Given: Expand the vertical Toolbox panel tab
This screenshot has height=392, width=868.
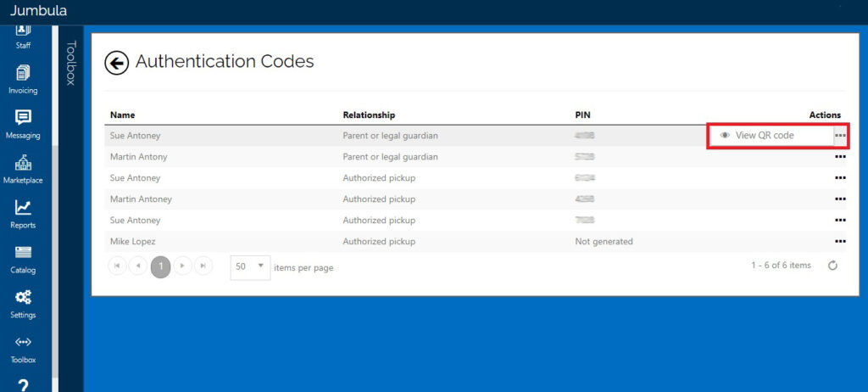Looking at the screenshot, I should (x=70, y=63).
